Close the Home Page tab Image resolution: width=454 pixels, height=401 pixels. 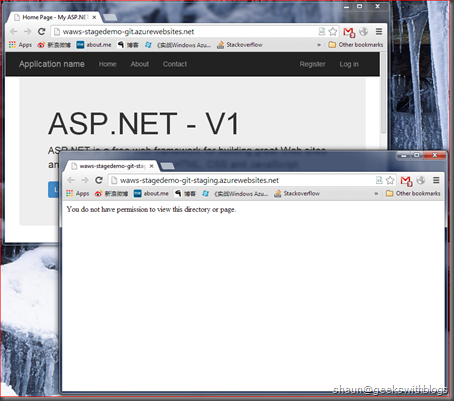coord(94,17)
